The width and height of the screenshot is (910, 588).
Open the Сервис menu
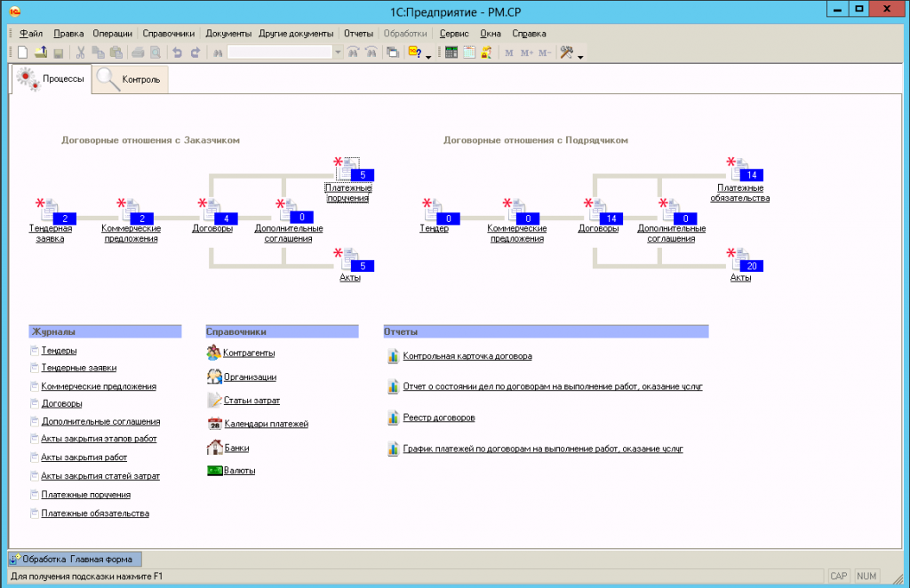coord(454,34)
